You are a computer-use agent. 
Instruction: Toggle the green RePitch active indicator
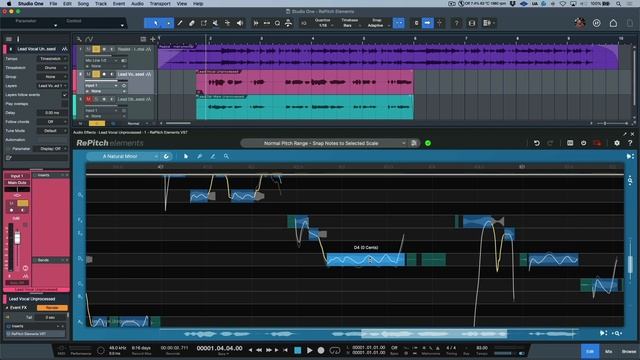pyautogui.click(x=428, y=143)
